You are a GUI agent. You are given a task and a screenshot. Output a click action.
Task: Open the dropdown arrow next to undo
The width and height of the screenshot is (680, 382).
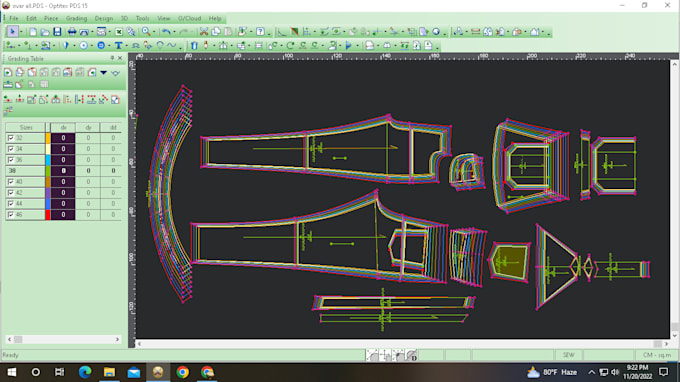point(174,32)
